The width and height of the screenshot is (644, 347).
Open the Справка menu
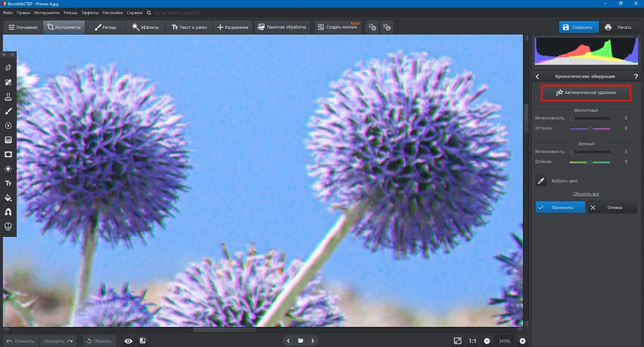click(x=135, y=13)
